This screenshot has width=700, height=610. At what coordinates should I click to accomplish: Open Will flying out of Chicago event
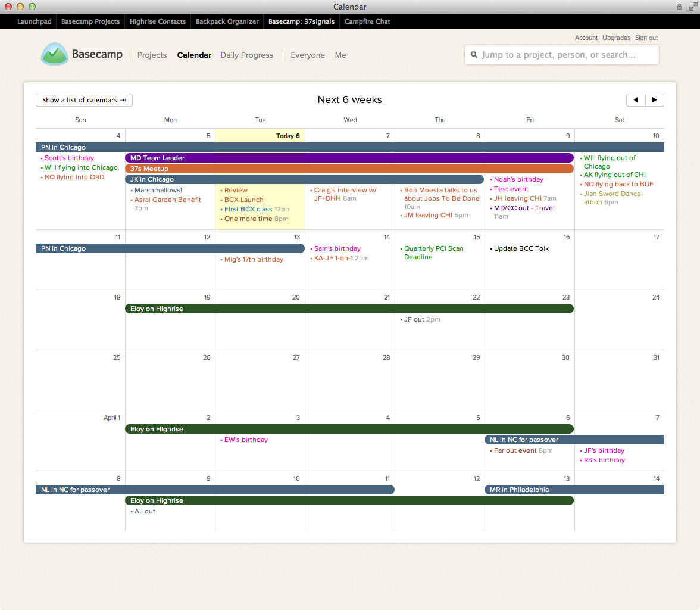[610, 162]
